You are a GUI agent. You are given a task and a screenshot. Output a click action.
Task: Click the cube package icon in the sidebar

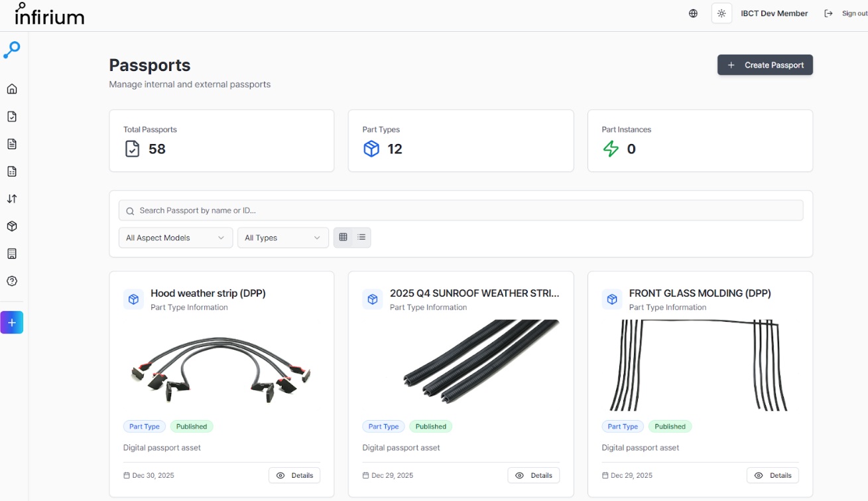pyautogui.click(x=12, y=226)
